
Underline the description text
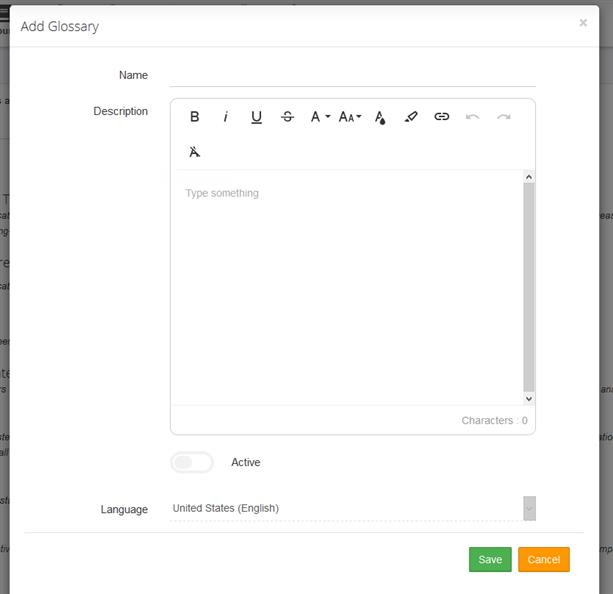pos(257,117)
